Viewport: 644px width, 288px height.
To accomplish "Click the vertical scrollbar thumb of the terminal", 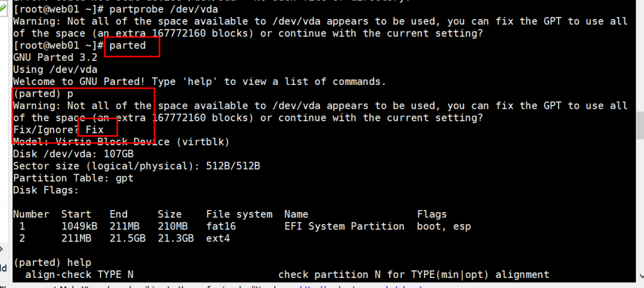I will click(x=640, y=125).
